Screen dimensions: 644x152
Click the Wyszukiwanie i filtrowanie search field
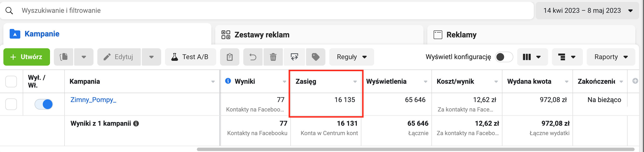[250, 10]
